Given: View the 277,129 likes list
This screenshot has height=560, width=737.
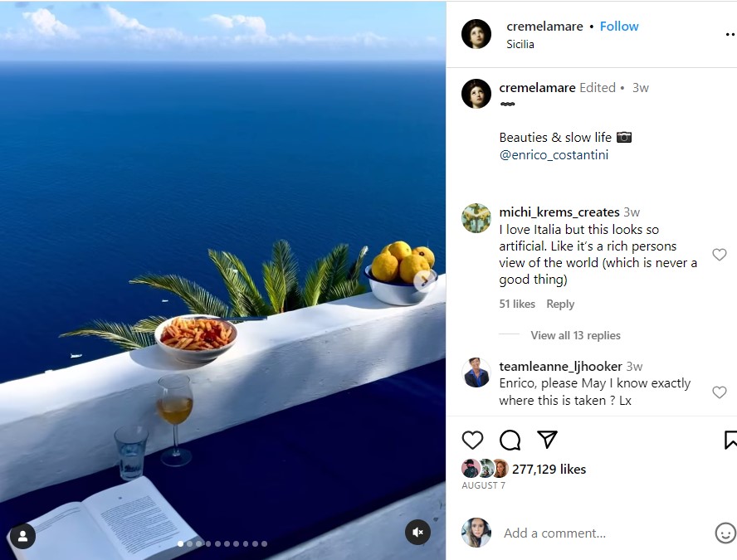Looking at the screenshot, I should click(x=549, y=470).
